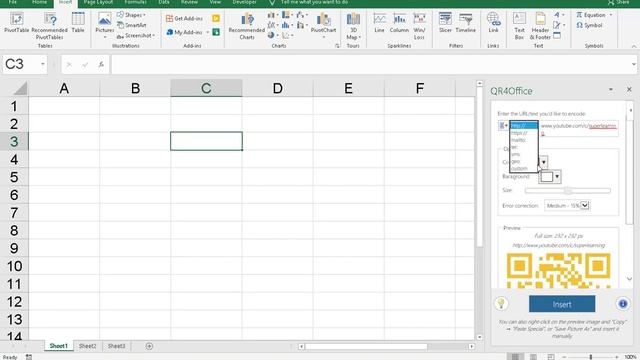Click the vertical scrollbar down arrow
The width and height of the screenshot is (640, 360).
(480, 337)
